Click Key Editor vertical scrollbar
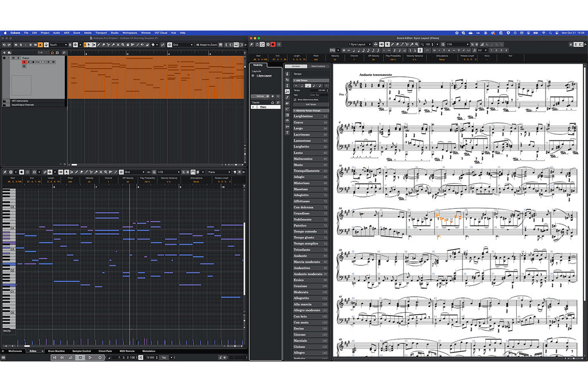This screenshot has height=392, width=588. coord(244,259)
